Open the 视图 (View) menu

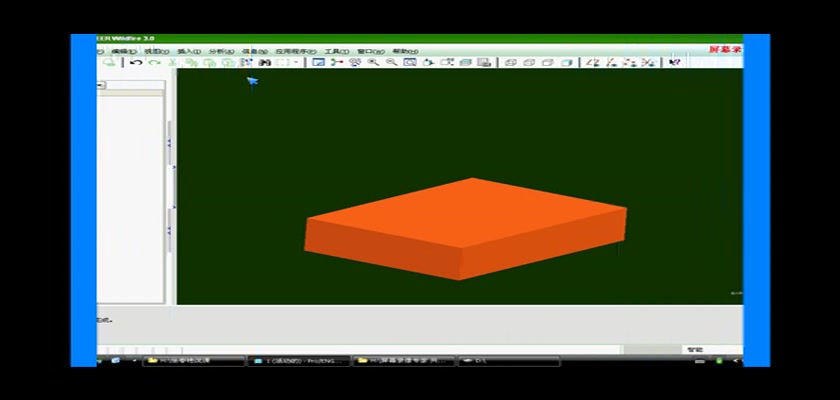[156, 51]
